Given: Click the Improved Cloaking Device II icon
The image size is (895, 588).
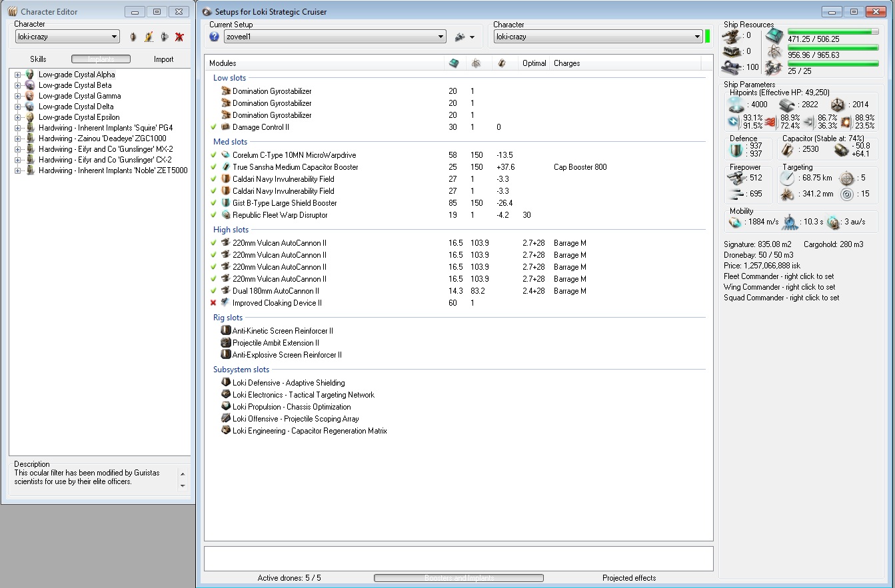Looking at the screenshot, I should coord(226,303).
